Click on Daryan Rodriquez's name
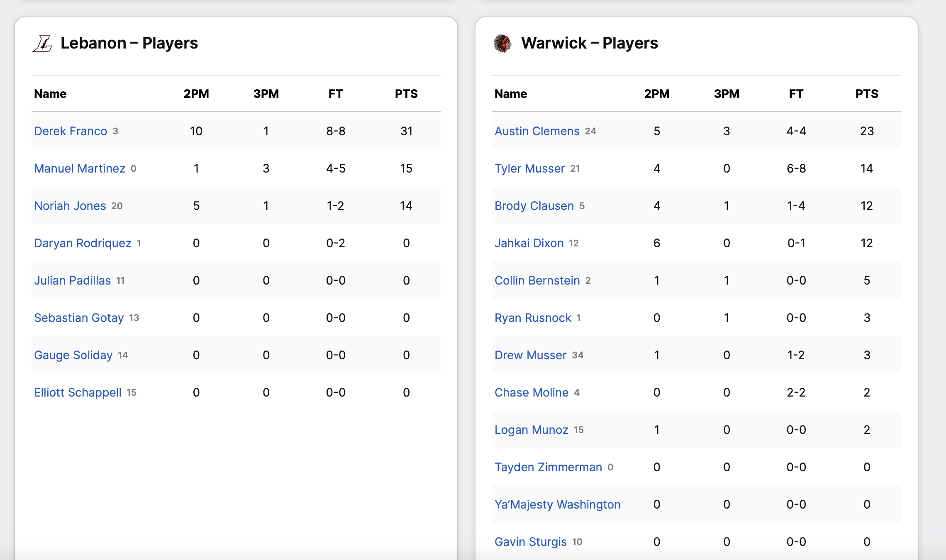The image size is (946, 560). [83, 243]
